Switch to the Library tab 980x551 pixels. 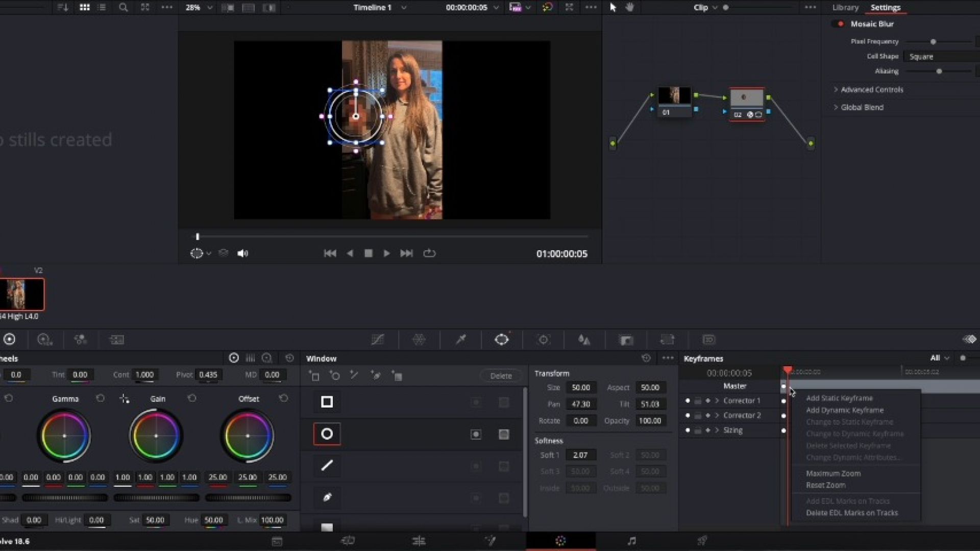[844, 8]
